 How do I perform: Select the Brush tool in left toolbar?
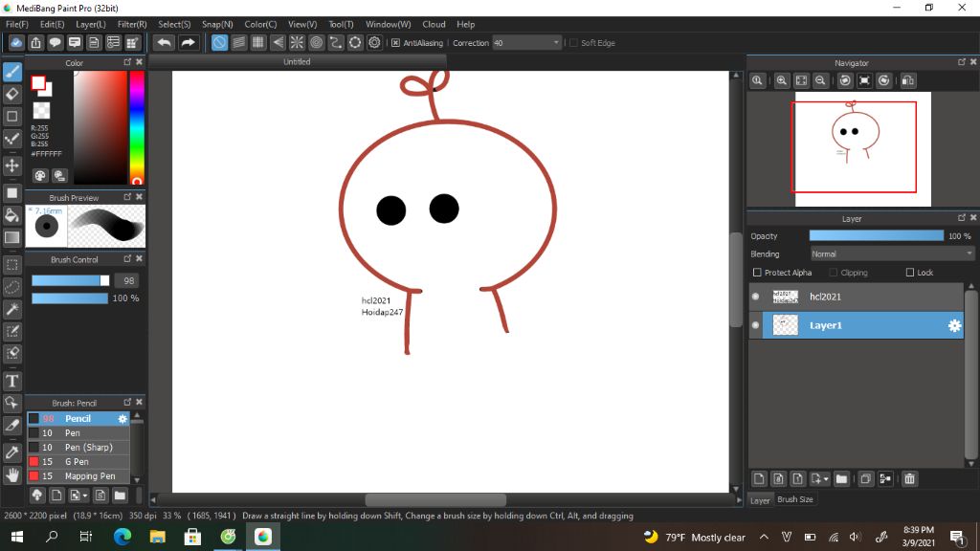11,72
